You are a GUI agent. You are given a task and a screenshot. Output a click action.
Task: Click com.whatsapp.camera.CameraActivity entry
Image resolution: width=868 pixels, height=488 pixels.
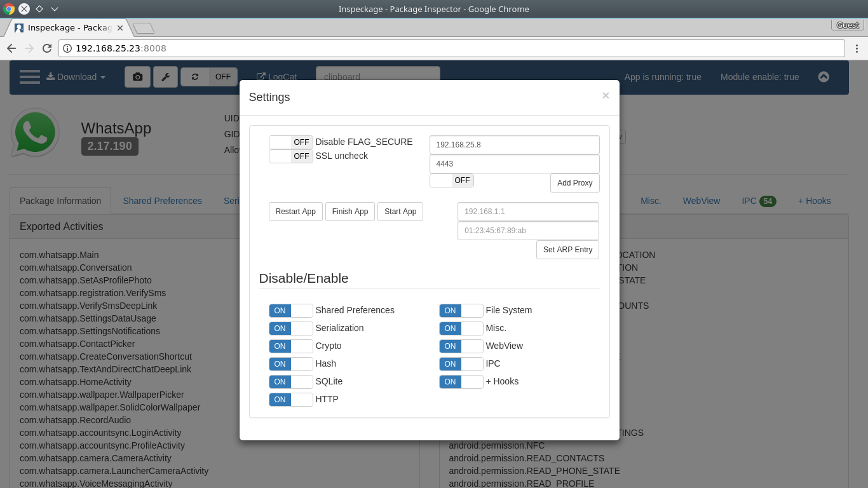[x=95, y=458]
